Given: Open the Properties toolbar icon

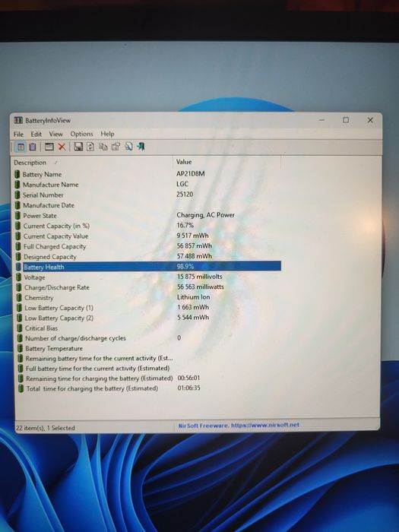Looking at the screenshot, I should pyautogui.click(x=116, y=147).
